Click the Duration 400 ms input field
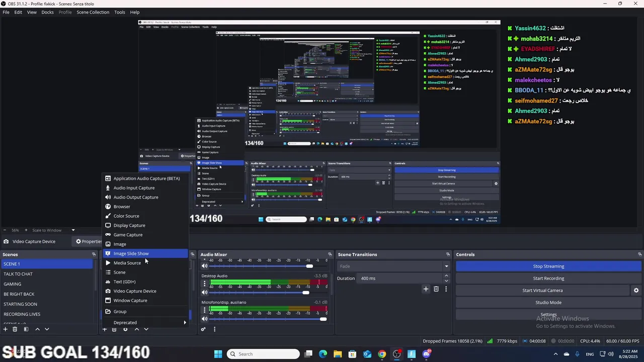Viewport: 644px width, 362px height. [x=399, y=278]
